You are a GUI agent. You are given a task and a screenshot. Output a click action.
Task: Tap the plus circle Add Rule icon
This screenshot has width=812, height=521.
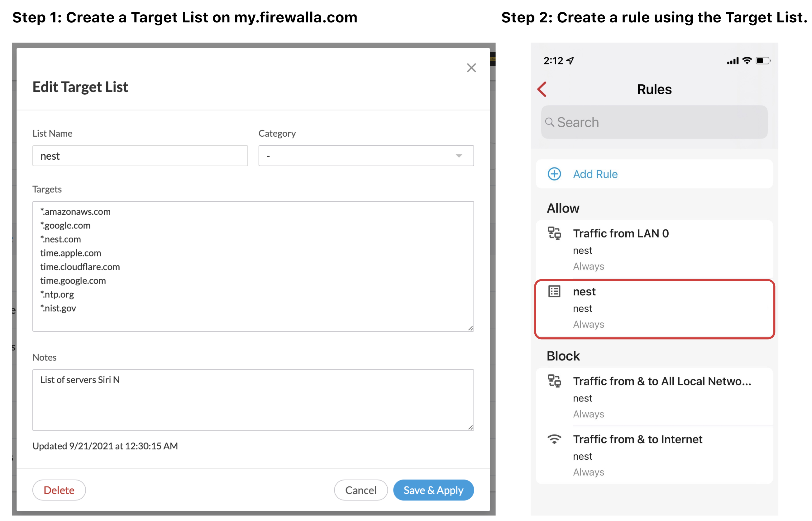(554, 174)
